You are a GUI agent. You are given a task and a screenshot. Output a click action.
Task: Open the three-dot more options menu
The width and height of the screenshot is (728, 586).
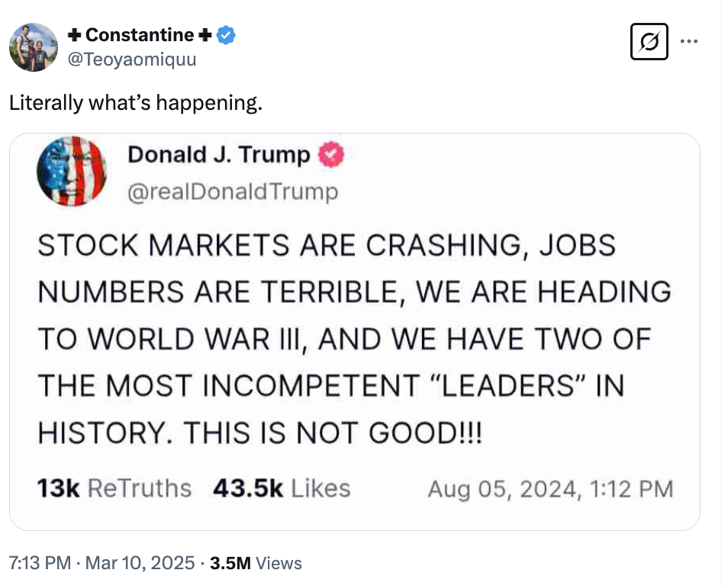(x=688, y=41)
